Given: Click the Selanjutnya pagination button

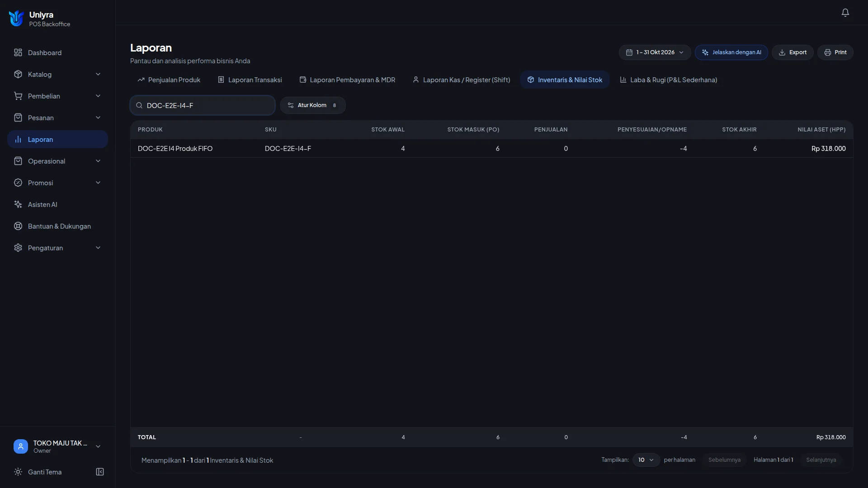Looking at the screenshot, I should (821, 460).
